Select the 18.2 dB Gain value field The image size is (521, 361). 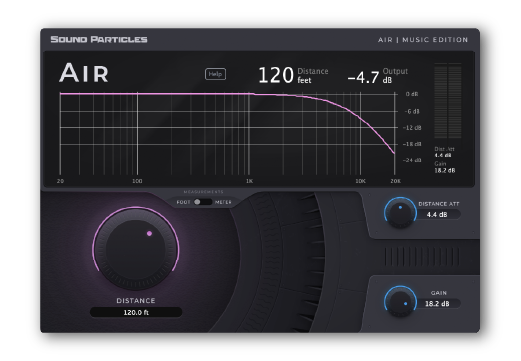click(437, 304)
